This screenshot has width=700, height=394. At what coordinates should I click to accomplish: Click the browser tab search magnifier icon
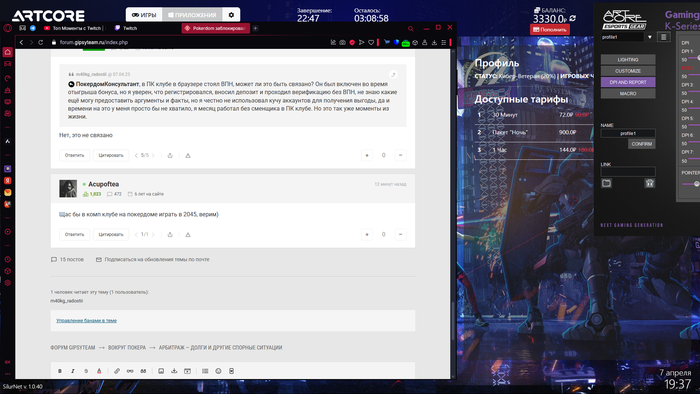coord(411,29)
